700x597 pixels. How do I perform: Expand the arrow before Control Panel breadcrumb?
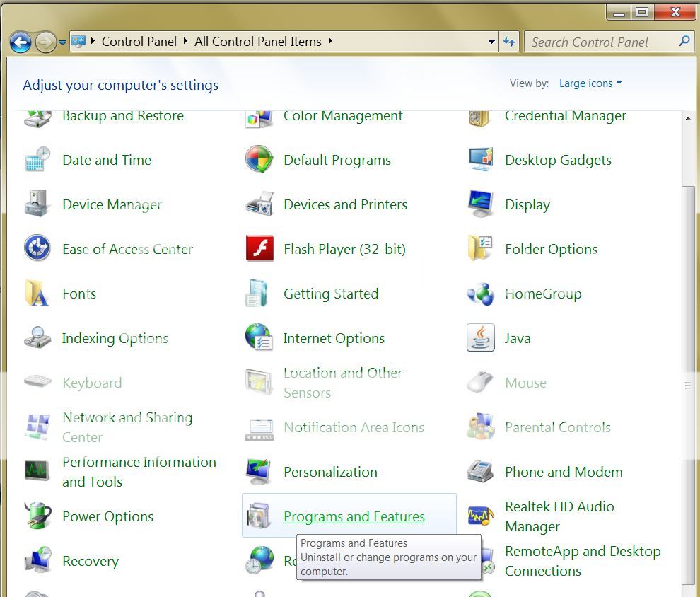click(x=93, y=42)
